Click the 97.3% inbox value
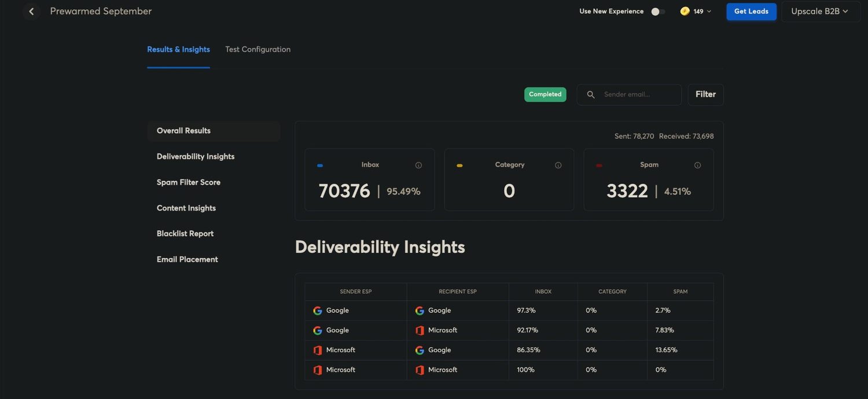Viewport: 868px width, 399px height. [x=526, y=311]
